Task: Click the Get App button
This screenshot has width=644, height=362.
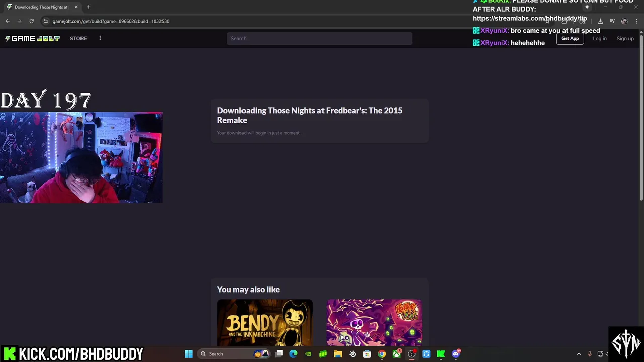Action: point(570,38)
